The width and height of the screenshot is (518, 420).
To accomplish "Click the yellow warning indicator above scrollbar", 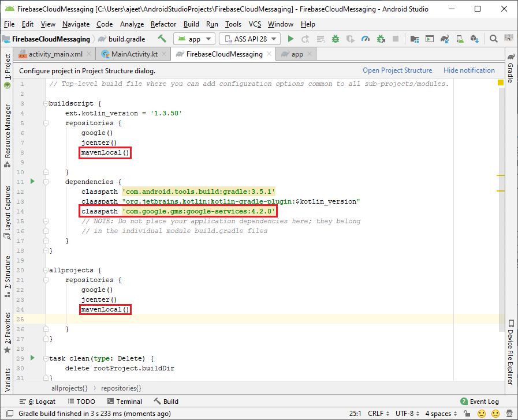I will (501, 82).
